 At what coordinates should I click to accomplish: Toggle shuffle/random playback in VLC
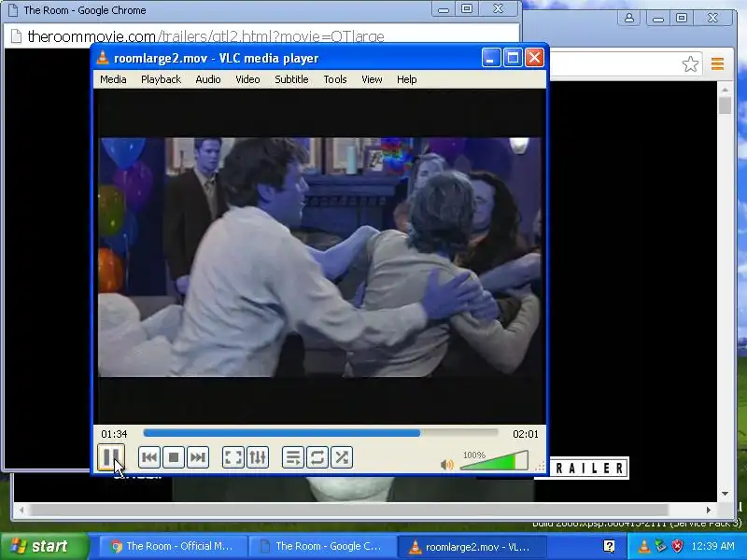[x=342, y=457]
